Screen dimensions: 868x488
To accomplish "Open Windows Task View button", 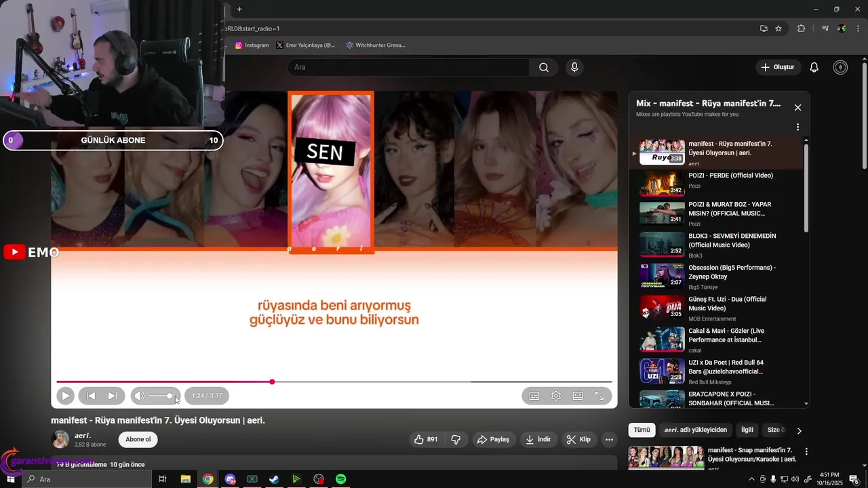I will [x=163, y=479].
